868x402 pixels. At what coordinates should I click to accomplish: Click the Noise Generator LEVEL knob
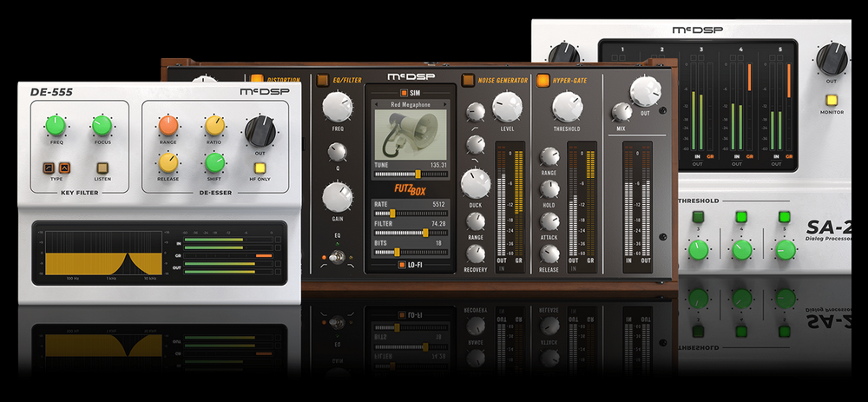[507, 107]
